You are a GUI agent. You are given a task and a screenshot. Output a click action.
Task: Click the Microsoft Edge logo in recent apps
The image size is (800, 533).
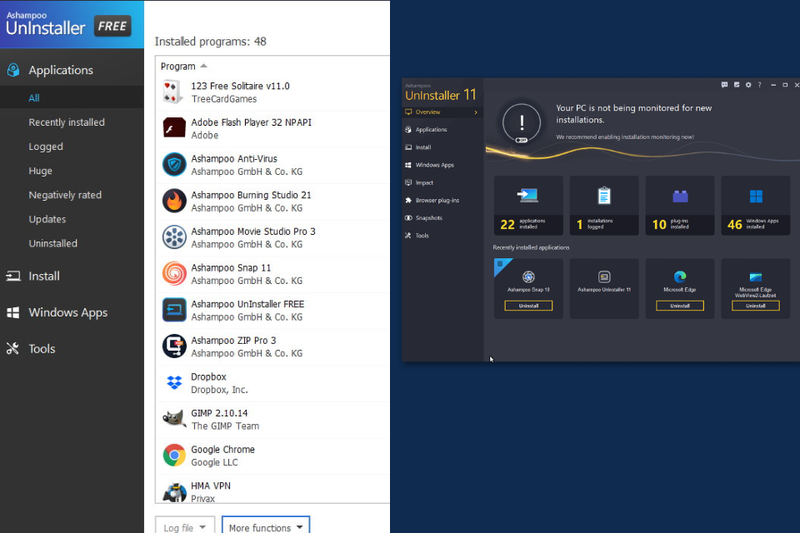[x=680, y=276]
